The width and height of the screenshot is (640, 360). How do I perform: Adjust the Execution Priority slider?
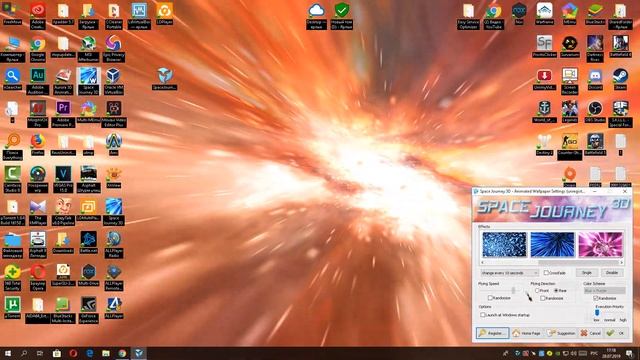click(x=597, y=313)
